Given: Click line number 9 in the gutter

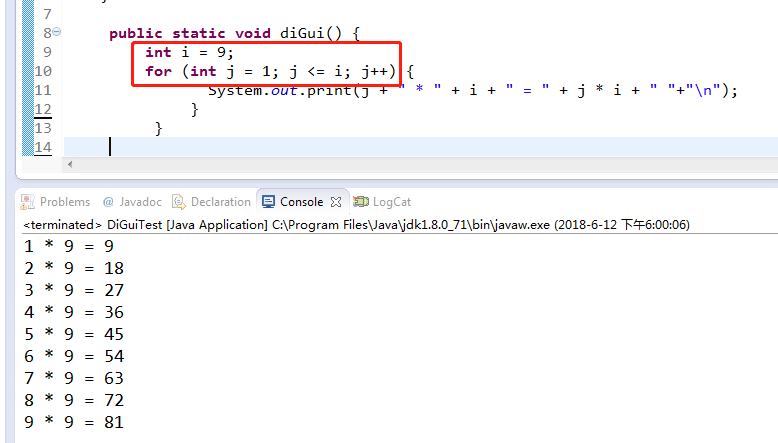Looking at the screenshot, I should (x=47, y=52).
